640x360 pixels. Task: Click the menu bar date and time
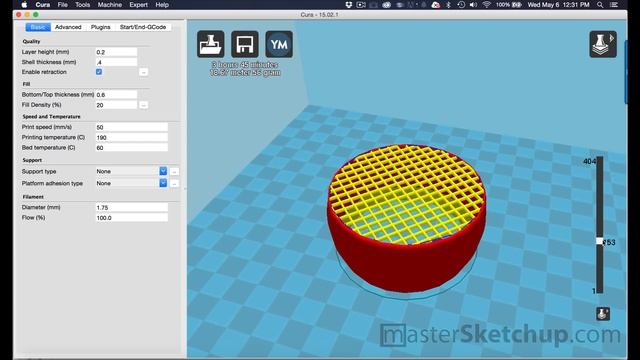point(558,5)
